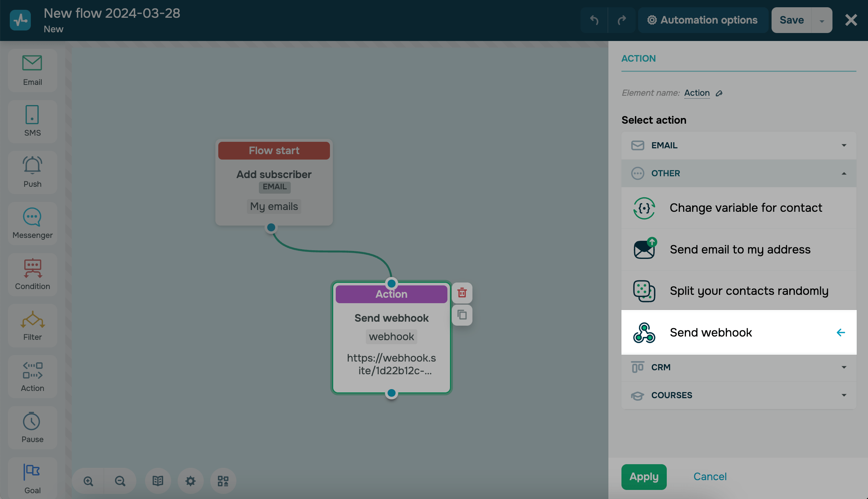Duplicate the Action block with copy icon
Image resolution: width=868 pixels, height=499 pixels.
[x=462, y=315]
